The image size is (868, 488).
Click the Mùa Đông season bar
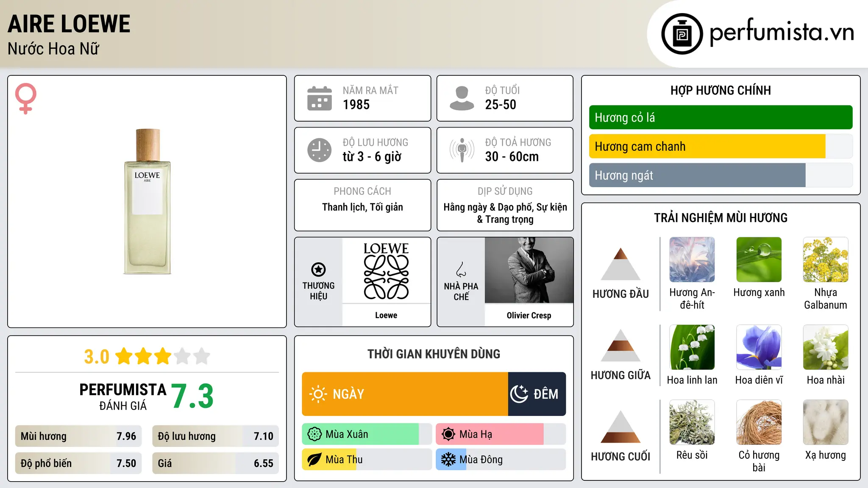[501, 460]
